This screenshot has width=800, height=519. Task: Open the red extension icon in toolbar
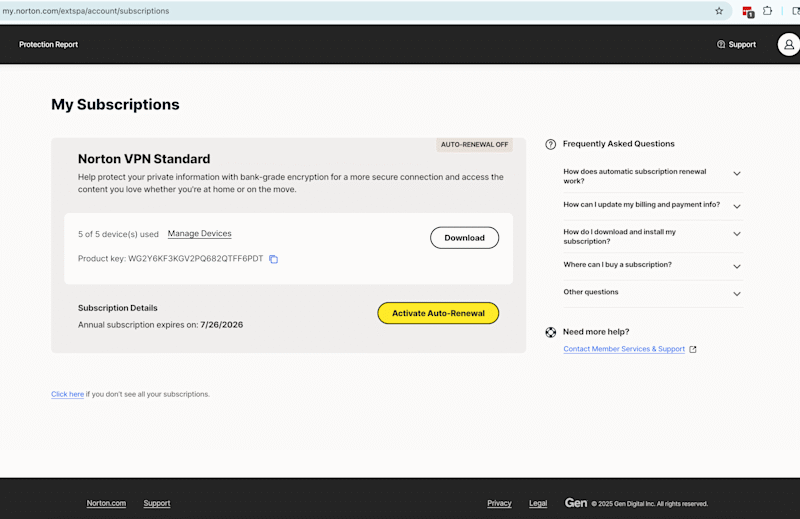point(748,11)
